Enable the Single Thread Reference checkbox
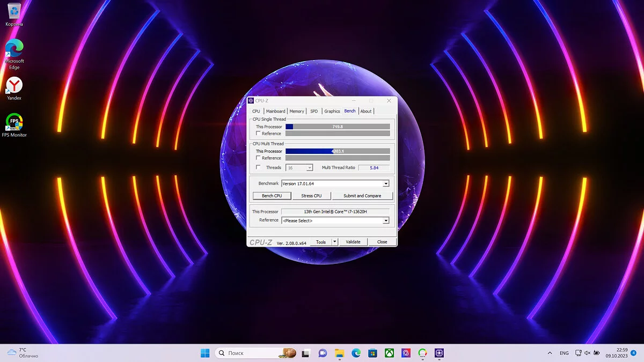The width and height of the screenshot is (644, 362). [x=259, y=134]
